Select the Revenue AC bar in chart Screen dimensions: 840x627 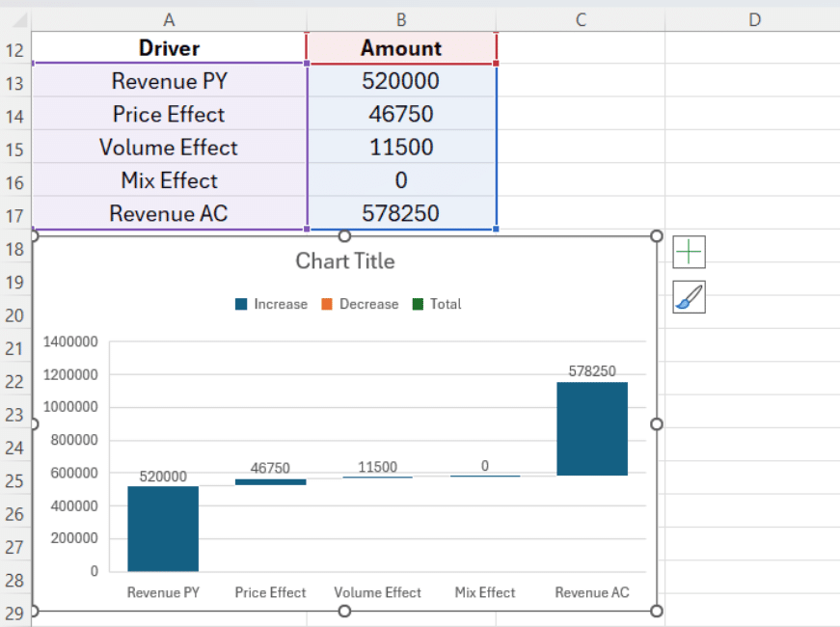click(592, 428)
